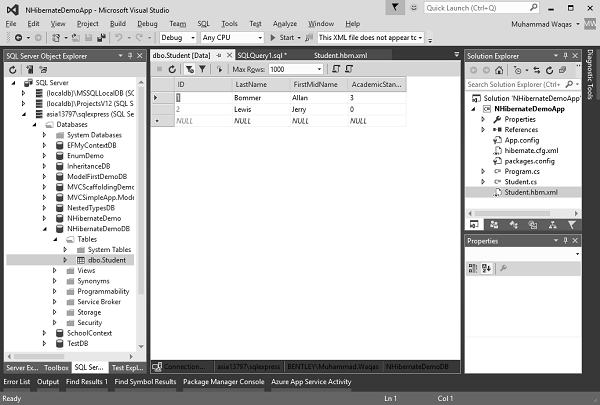
Task: Click the Categorized icon in Properties panel
Action: [473, 268]
